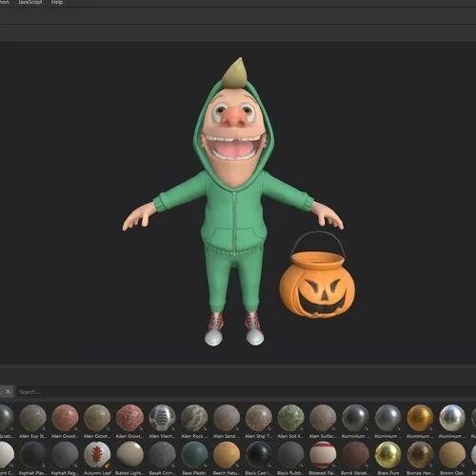Screen dimensions: 476x476
Task: Select the gold-colored Aluminium material
Action: pos(420,418)
